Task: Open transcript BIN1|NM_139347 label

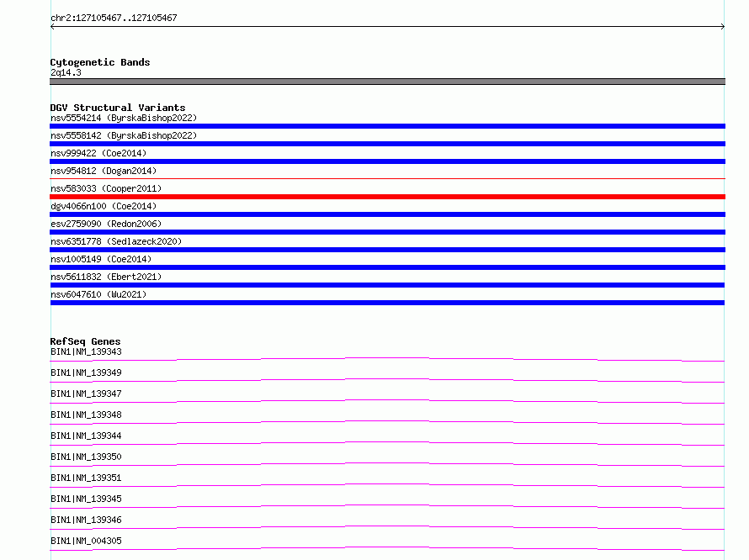Action: (x=86, y=394)
